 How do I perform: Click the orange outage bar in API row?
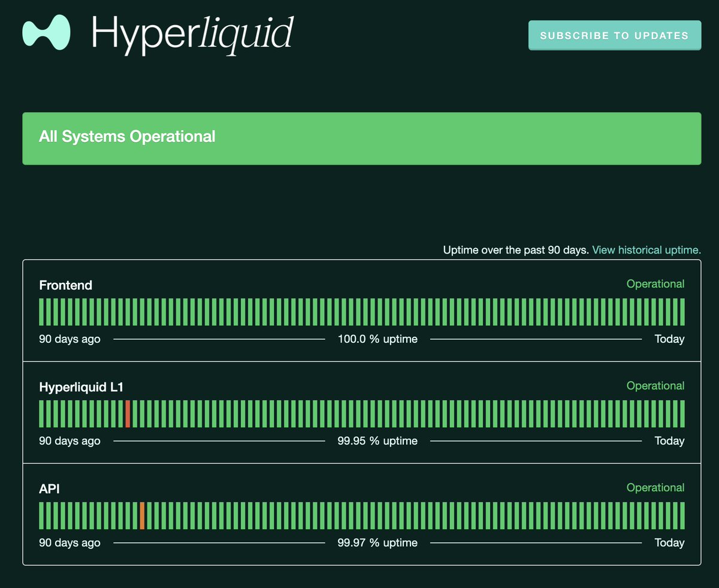(142, 515)
